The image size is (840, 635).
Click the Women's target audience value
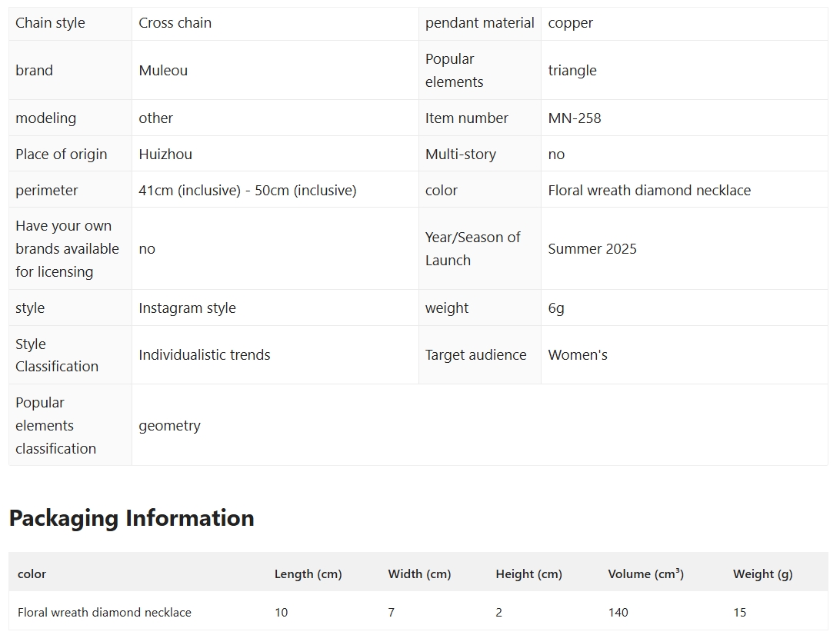tap(578, 355)
